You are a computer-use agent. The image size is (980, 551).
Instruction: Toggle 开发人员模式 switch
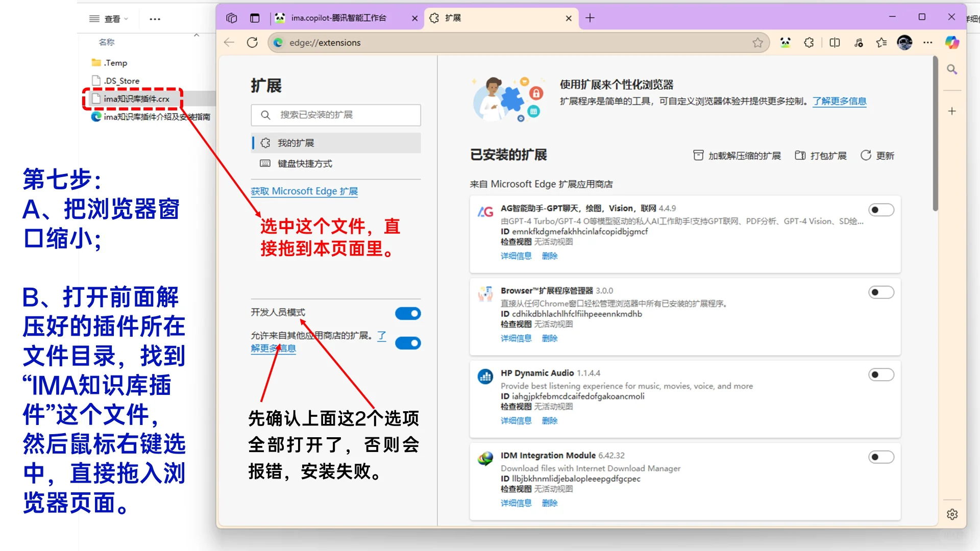(408, 313)
